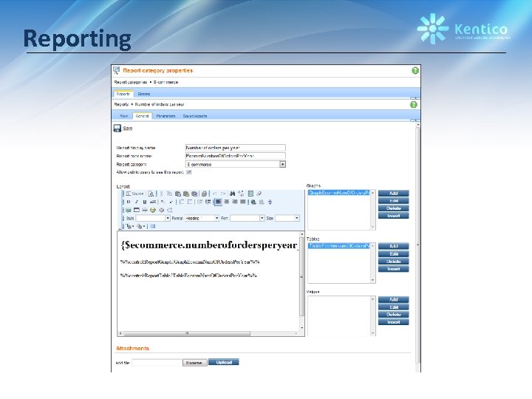Toggle Allow public users to see report
Image resolution: width=532 pixels, height=399 pixels.
point(189,172)
